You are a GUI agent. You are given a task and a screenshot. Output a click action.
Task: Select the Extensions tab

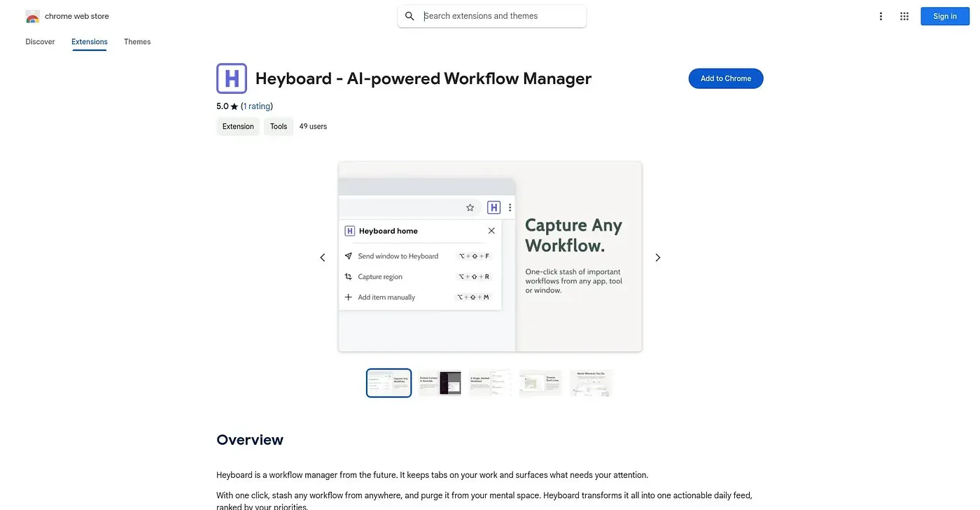click(x=90, y=42)
